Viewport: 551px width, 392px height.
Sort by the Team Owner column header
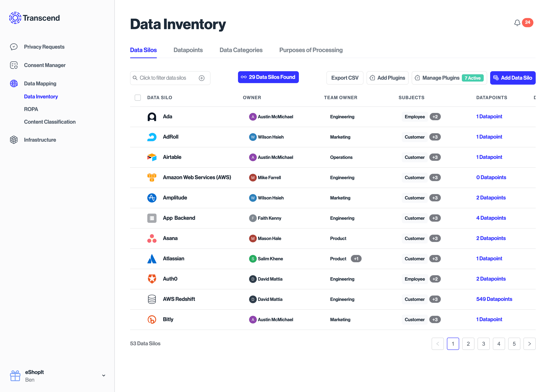[x=340, y=97]
